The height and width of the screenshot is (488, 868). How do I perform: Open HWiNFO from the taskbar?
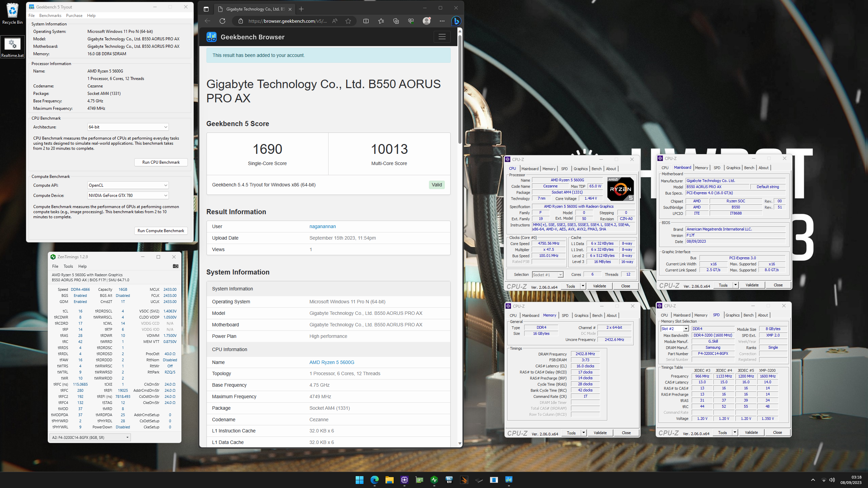(449, 480)
